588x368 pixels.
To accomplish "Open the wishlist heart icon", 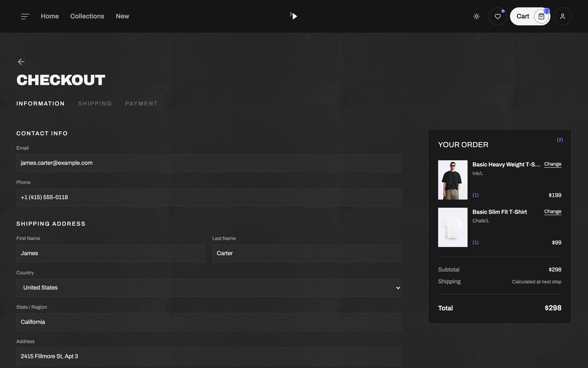I will 498,16.
